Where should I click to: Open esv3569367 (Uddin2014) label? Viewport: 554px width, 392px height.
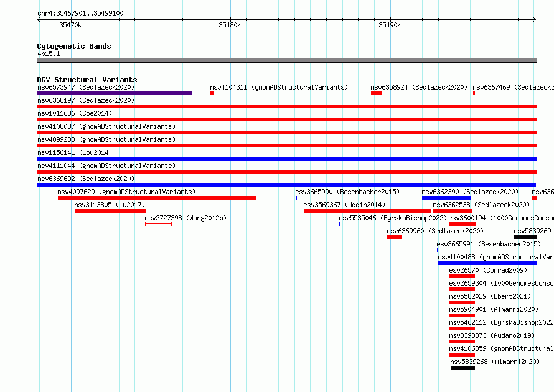344,205
